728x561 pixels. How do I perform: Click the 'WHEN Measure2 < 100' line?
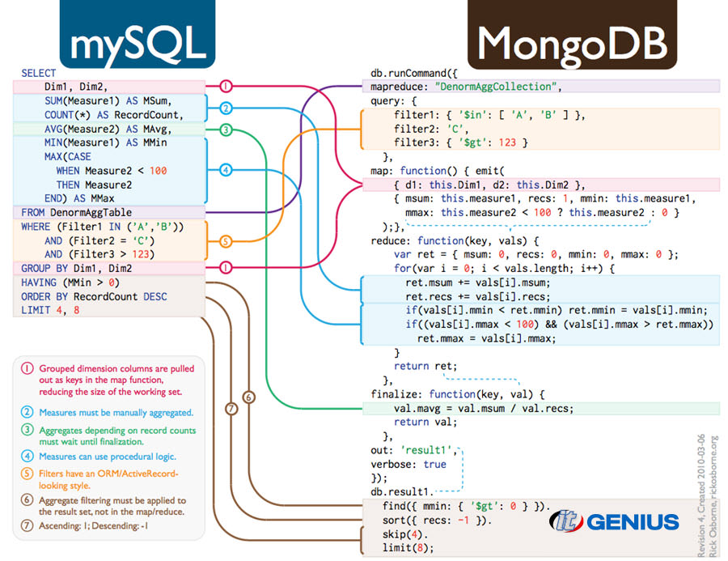pos(112,171)
